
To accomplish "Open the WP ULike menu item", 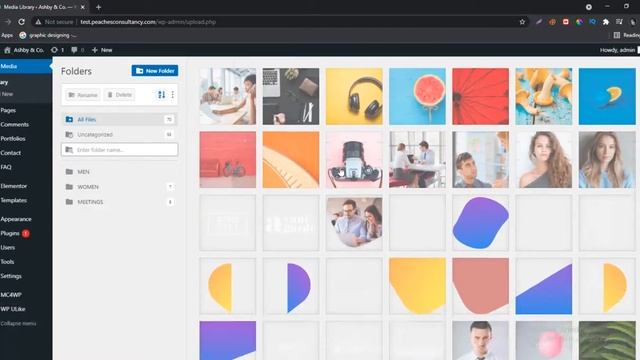I will tap(13, 309).
